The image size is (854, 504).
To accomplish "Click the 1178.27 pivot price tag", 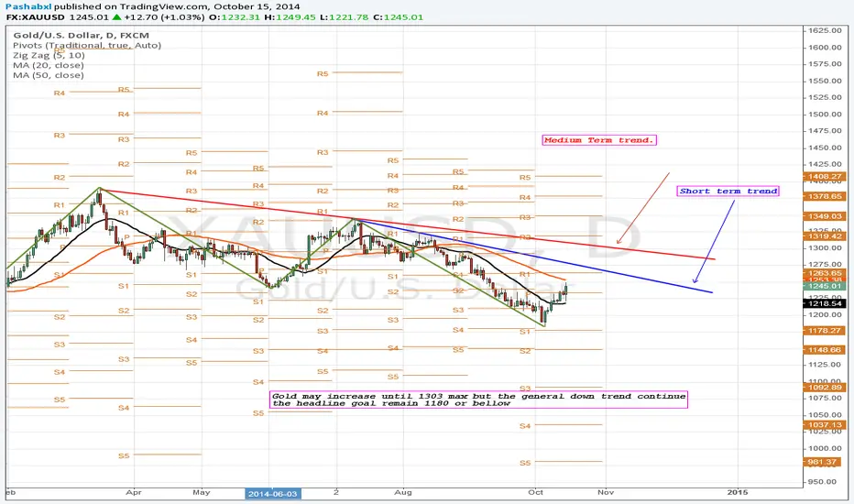I will click(x=825, y=330).
